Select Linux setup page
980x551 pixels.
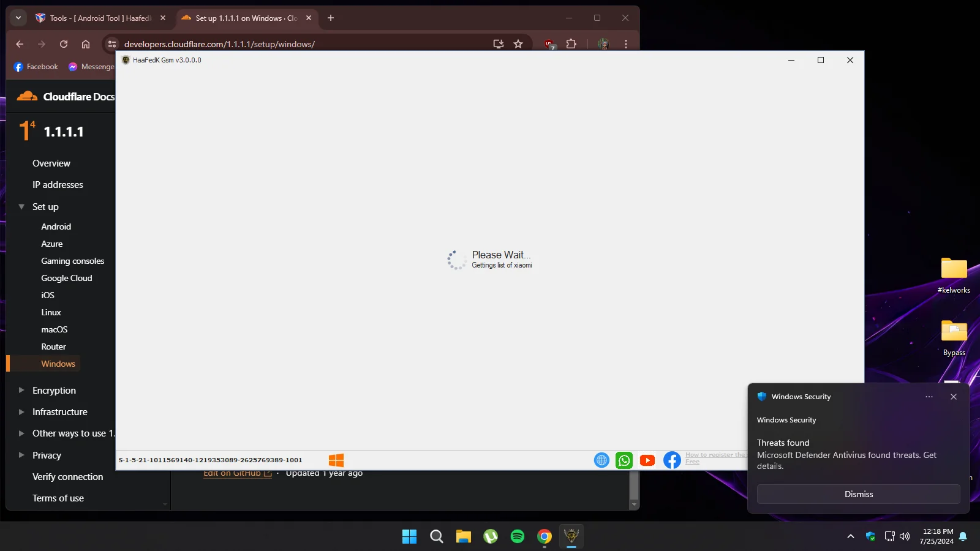(51, 312)
